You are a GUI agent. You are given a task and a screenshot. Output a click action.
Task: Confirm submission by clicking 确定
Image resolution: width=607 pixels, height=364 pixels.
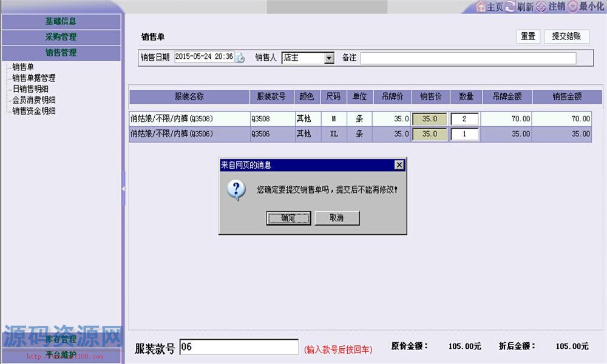288,218
